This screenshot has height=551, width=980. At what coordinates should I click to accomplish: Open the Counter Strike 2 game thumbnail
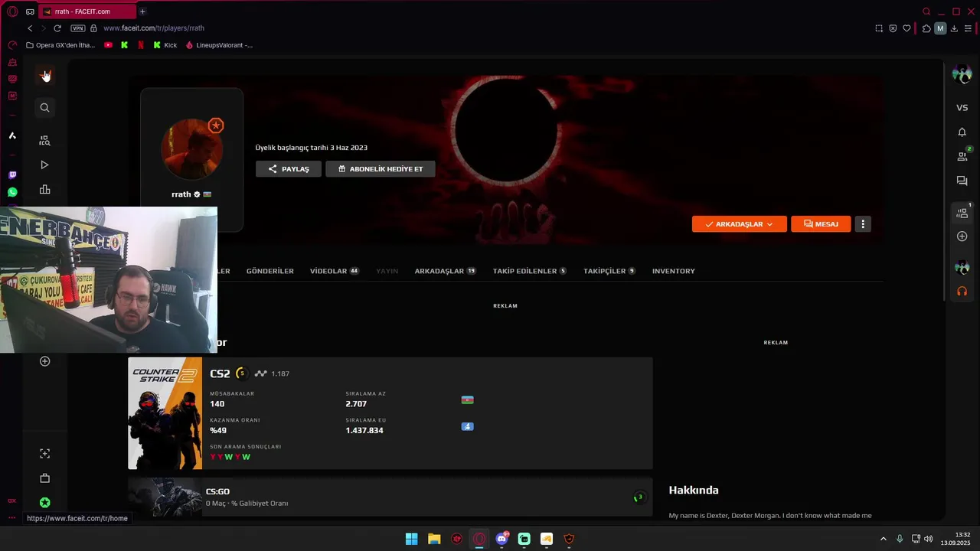coord(165,413)
